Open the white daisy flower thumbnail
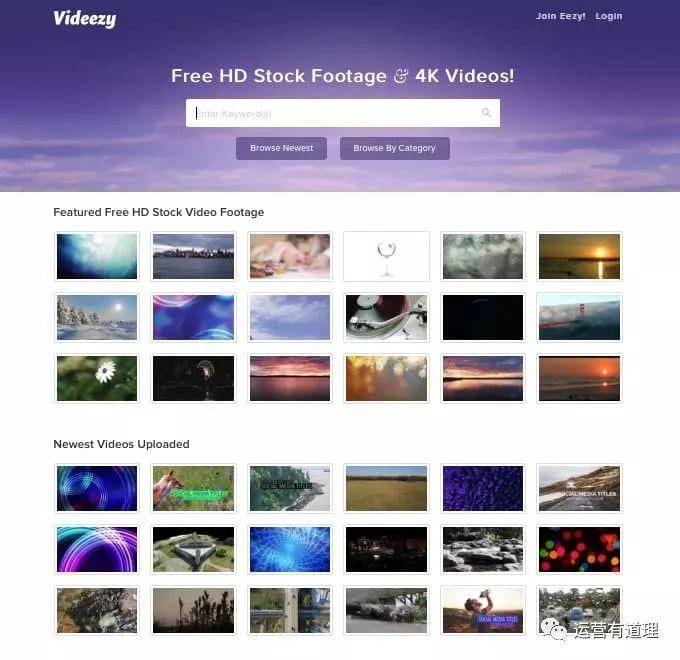Image resolution: width=680 pixels, height=660 pixels. click(x=97, y=379)
